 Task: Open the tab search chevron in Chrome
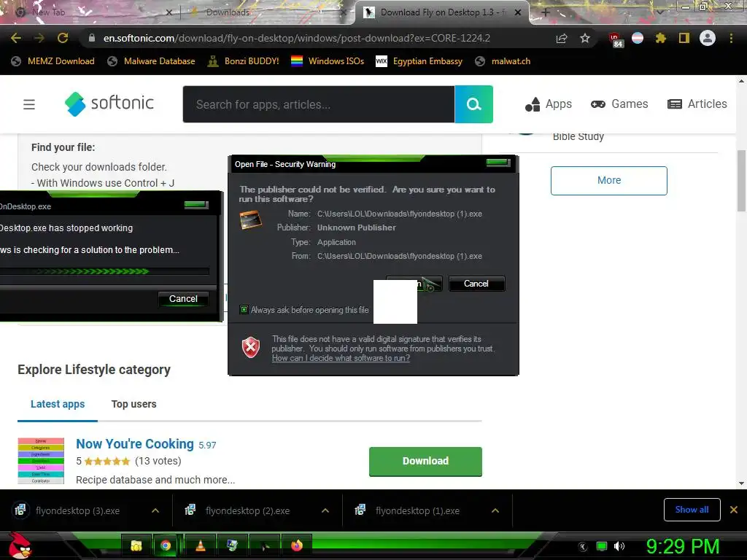click(x=659, y=12)
